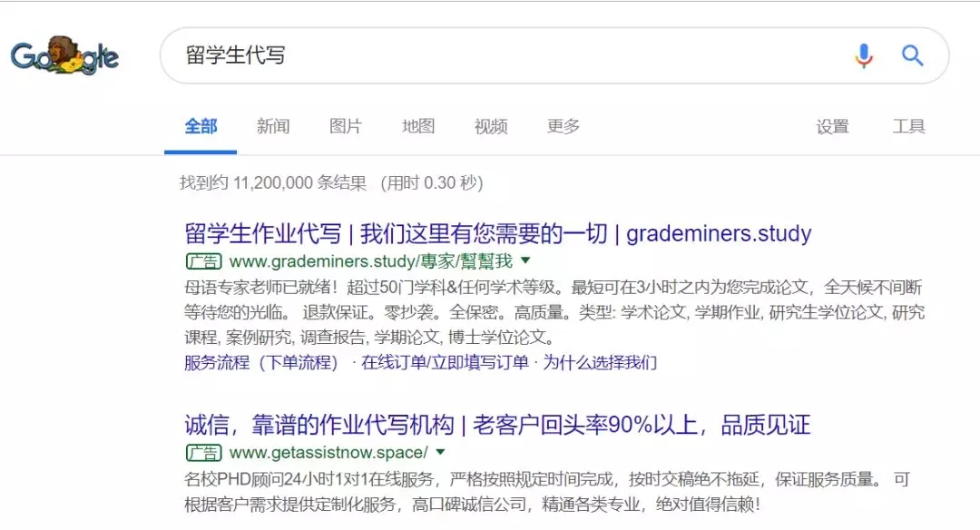
Task: Click the magnifying glass search icon
Action: (x=912, y=55)
